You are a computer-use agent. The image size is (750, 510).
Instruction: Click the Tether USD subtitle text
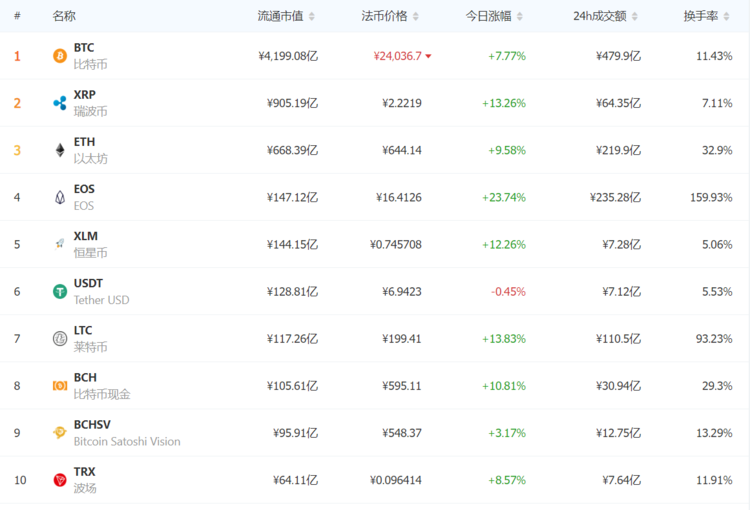click(x=101, y=300)
